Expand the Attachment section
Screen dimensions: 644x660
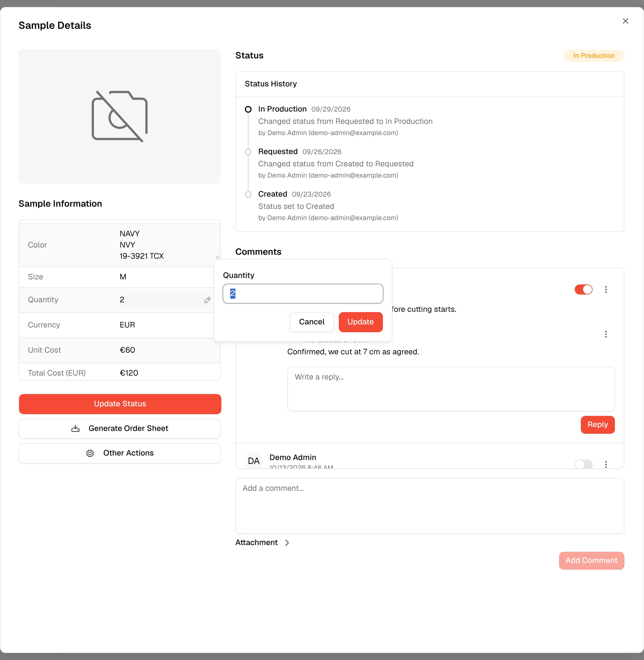click(x=262, y=543)
